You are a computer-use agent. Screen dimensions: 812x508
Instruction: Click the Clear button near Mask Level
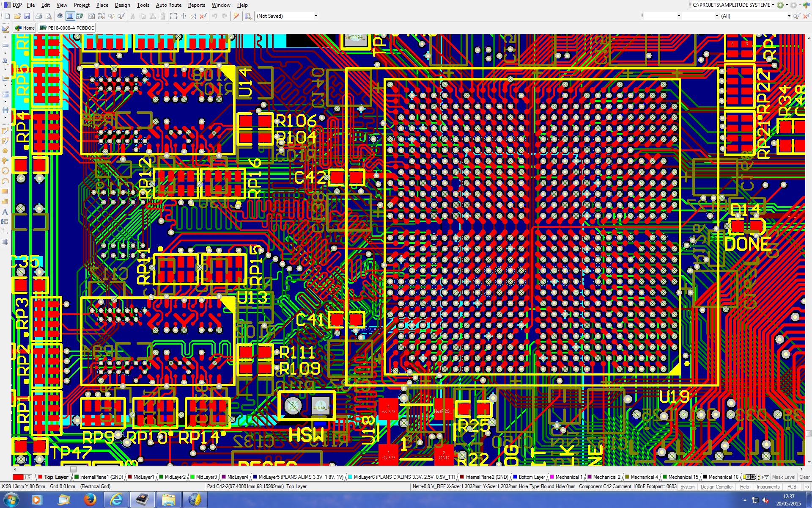[x=804, y=477]
